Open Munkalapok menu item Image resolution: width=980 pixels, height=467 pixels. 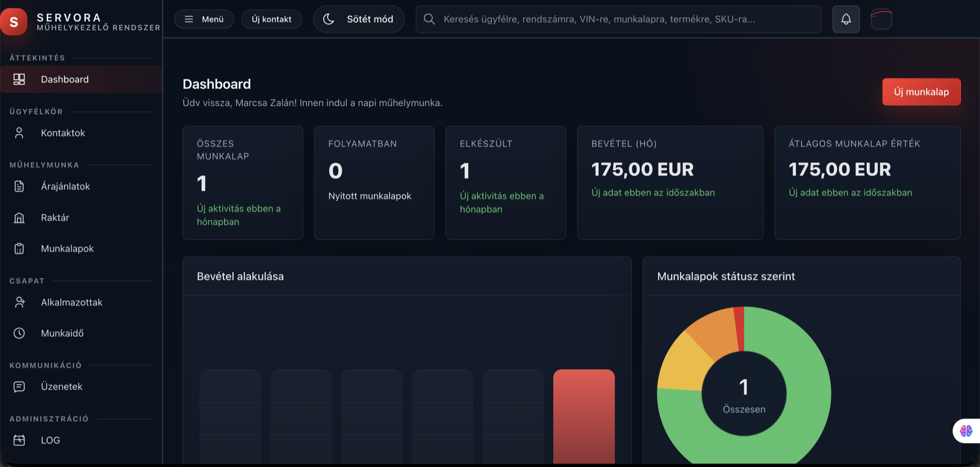[x=81, y=249]
